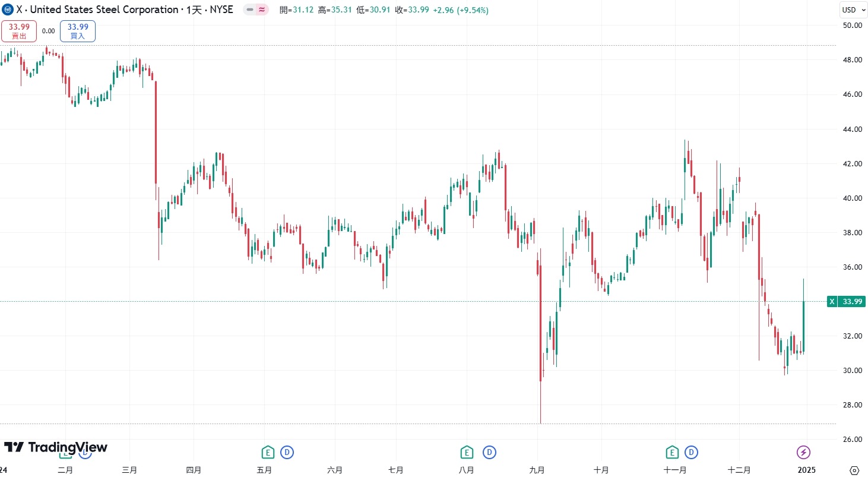The image size is (868, 477).
Task: Click the May earnings 'E' marker
Action: coord(268,453)
